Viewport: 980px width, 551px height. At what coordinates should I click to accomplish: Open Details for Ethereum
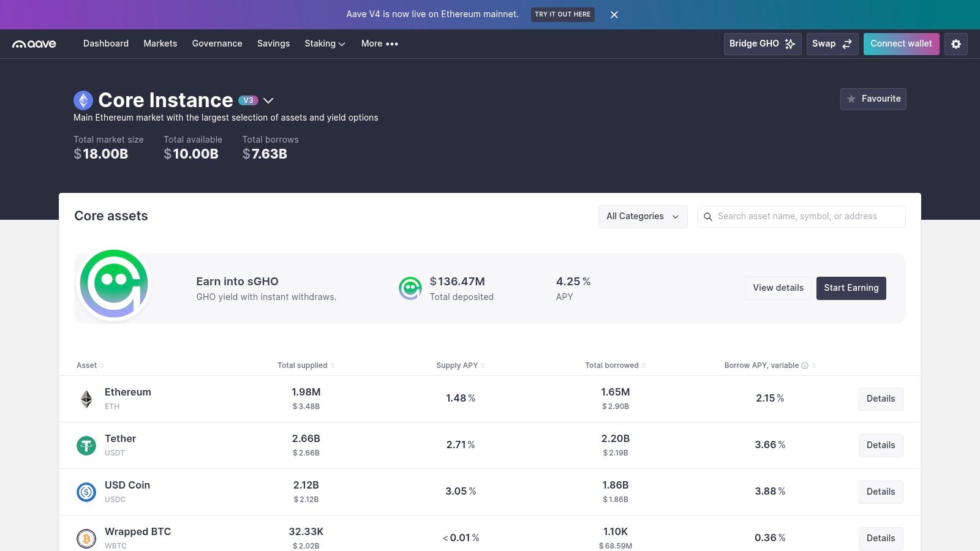pos(881,399)
